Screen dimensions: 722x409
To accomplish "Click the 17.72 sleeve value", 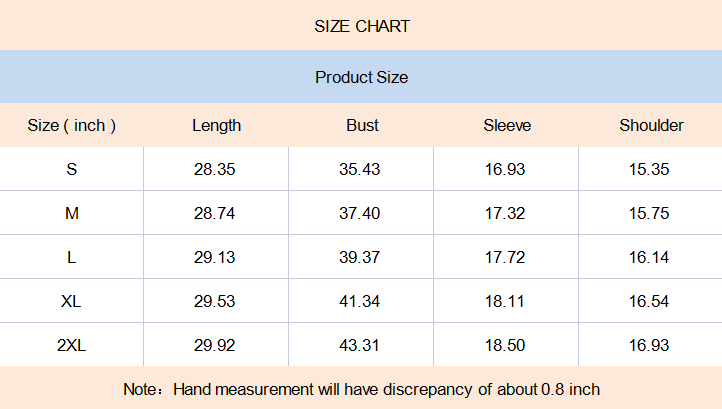I will pos(505,257).
